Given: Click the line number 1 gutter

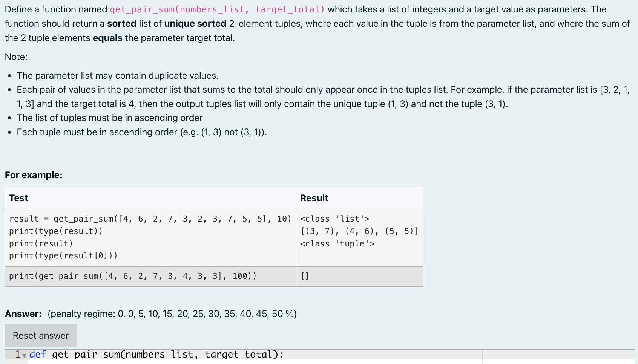Looking at the screenshot, I should point(17,355).
